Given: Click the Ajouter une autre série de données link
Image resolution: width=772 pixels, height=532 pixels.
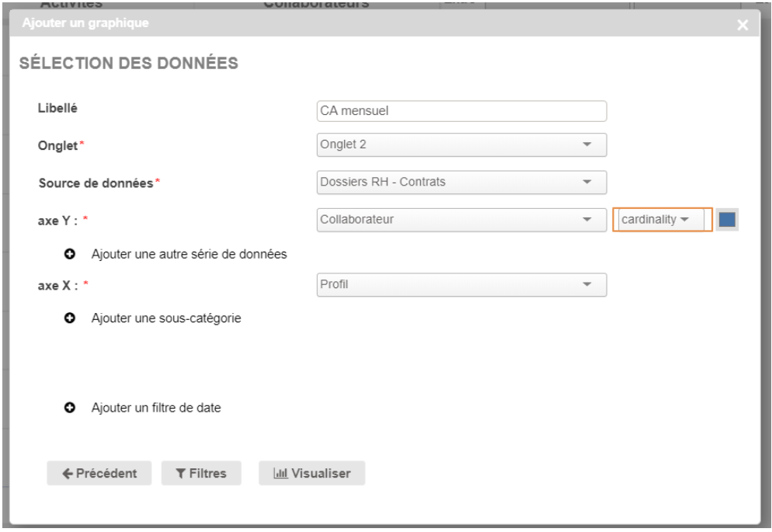Looking at the screenshot, I should coord(190,254).
